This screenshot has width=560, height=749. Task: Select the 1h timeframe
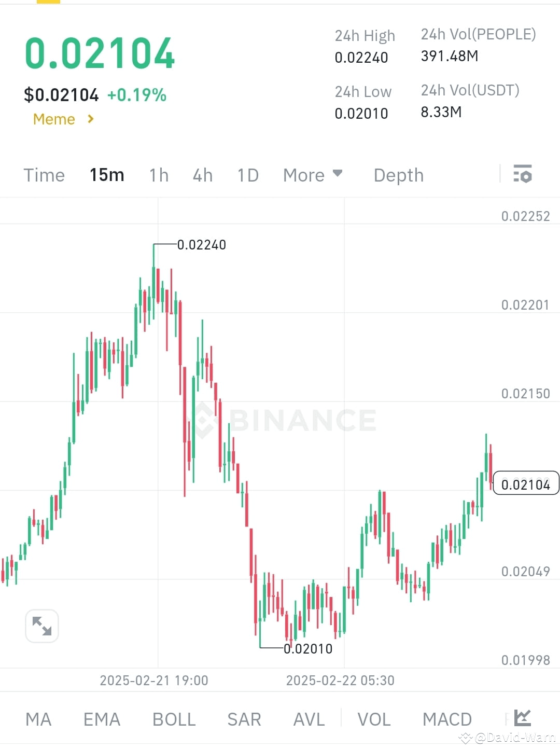(158, 175)
